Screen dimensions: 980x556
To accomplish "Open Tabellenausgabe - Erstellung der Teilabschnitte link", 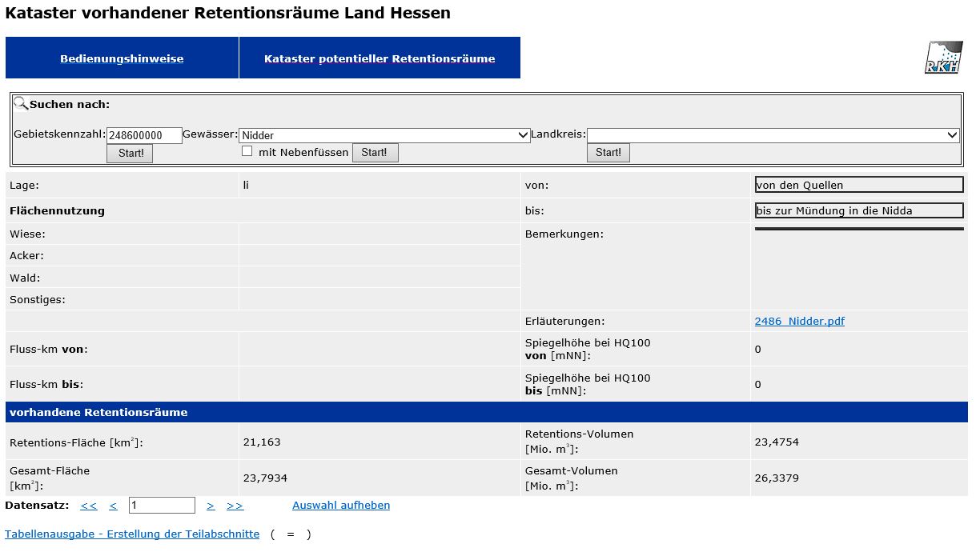I will click(x=132, y=534).
